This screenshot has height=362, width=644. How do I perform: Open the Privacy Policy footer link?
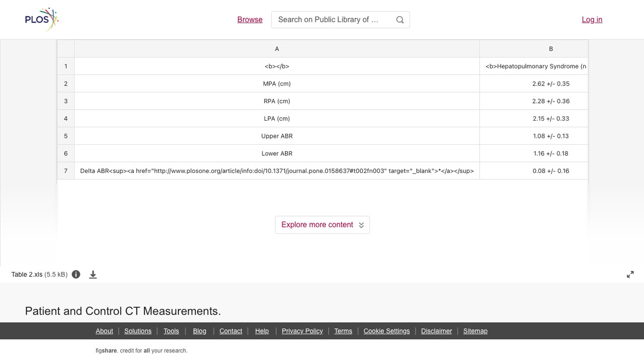coord(302,331)
